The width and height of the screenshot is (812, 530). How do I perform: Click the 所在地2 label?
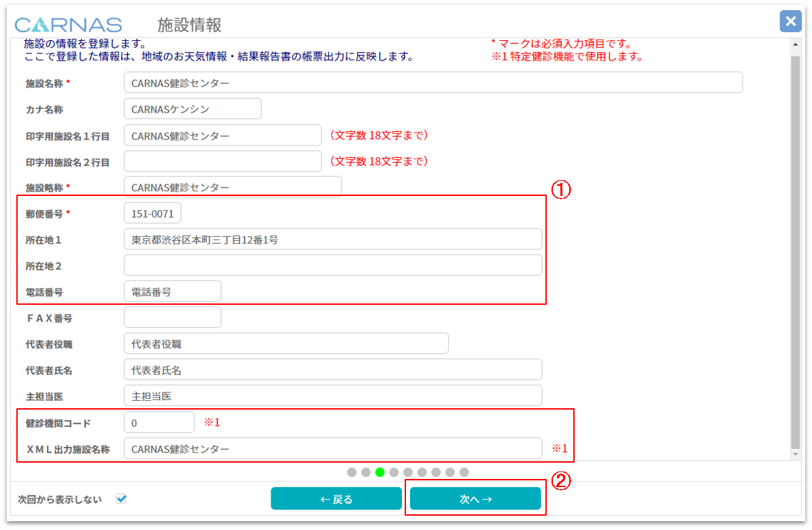44,266
